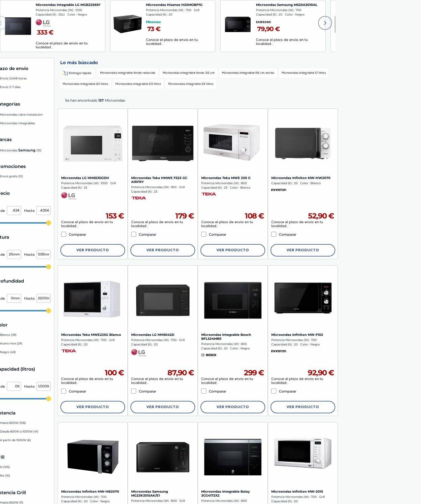Screen dimensions: 421x504
Task: Click Samsung logo in carousel card
Action: click(263, 22)
